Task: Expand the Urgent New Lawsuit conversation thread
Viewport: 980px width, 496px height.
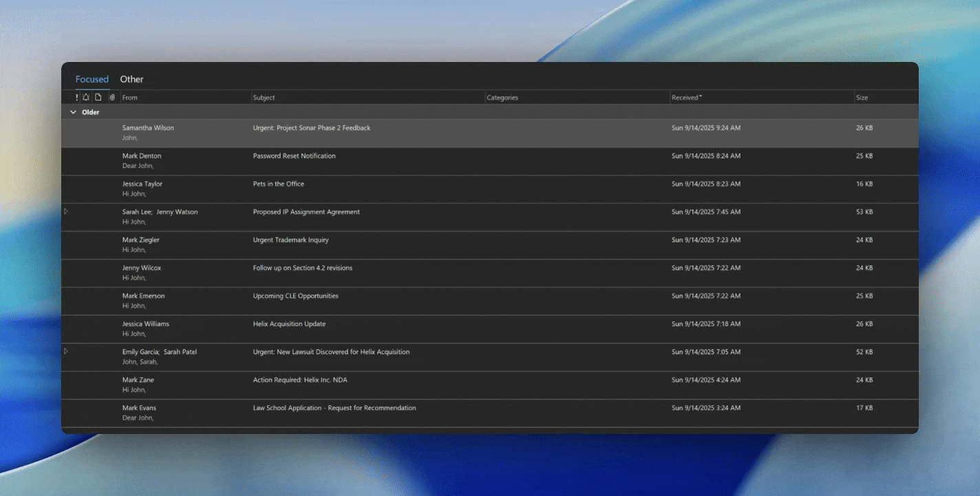Action: (x=66, y=351)
